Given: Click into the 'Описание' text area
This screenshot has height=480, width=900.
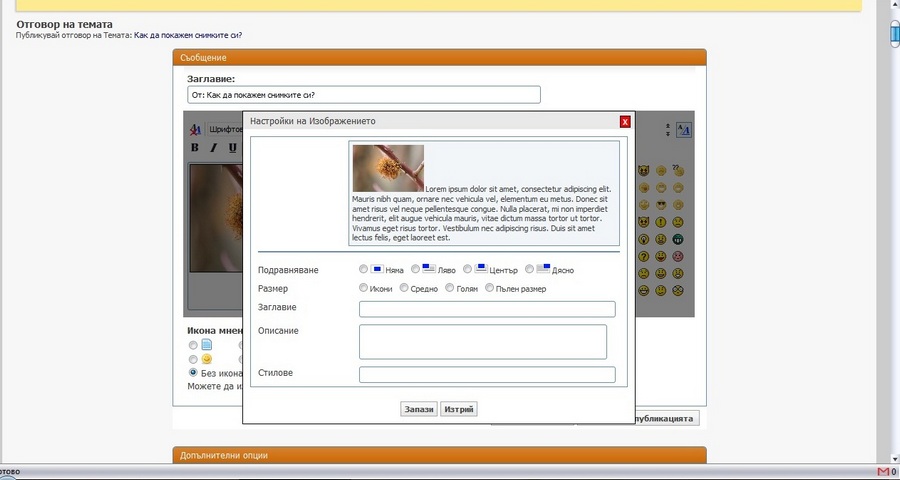Looking at the screenshot, I should (483, 341).
